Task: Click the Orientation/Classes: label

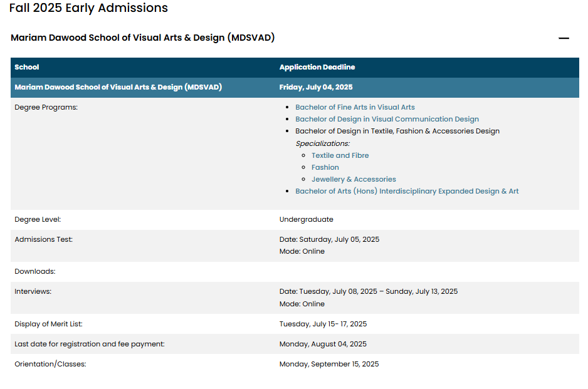Action: point(50,365)
